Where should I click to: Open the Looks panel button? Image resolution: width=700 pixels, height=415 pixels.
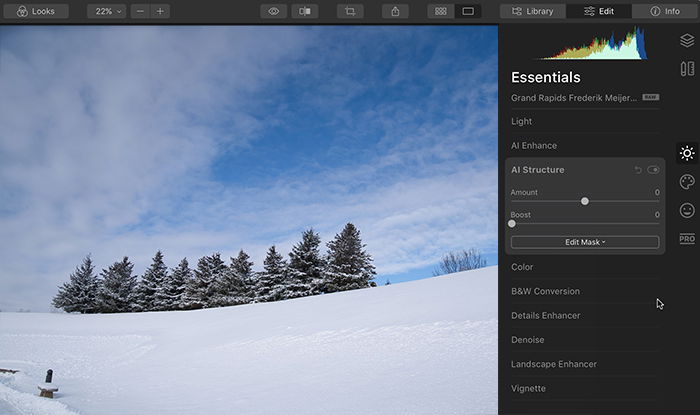36,11
